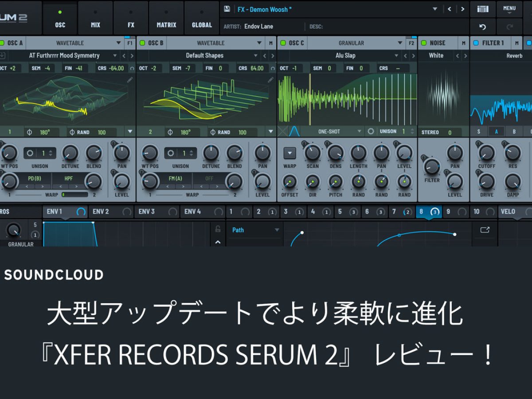Switch to the MIX tab
This screenshot has width=532, height=399.
95,19
